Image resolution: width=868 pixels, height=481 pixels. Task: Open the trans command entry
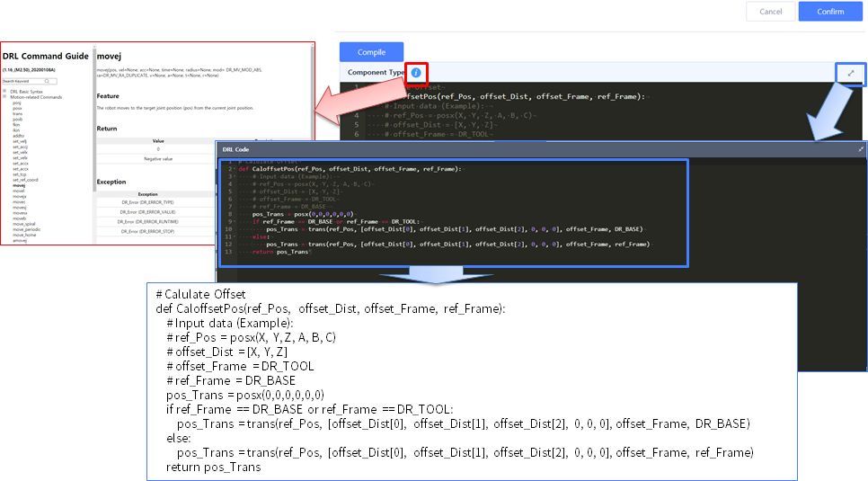pos(17,113)
